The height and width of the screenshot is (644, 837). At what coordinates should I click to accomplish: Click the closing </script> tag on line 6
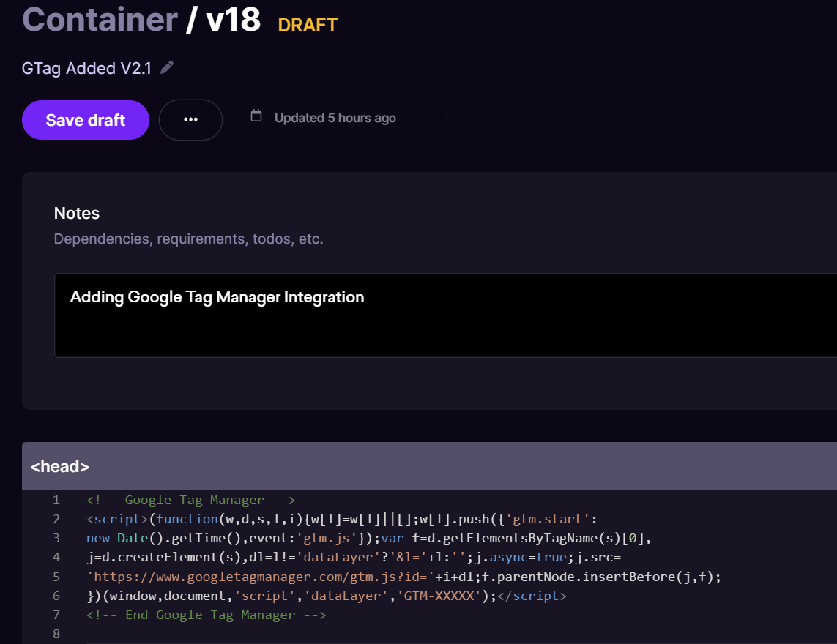tap(532, 596)
